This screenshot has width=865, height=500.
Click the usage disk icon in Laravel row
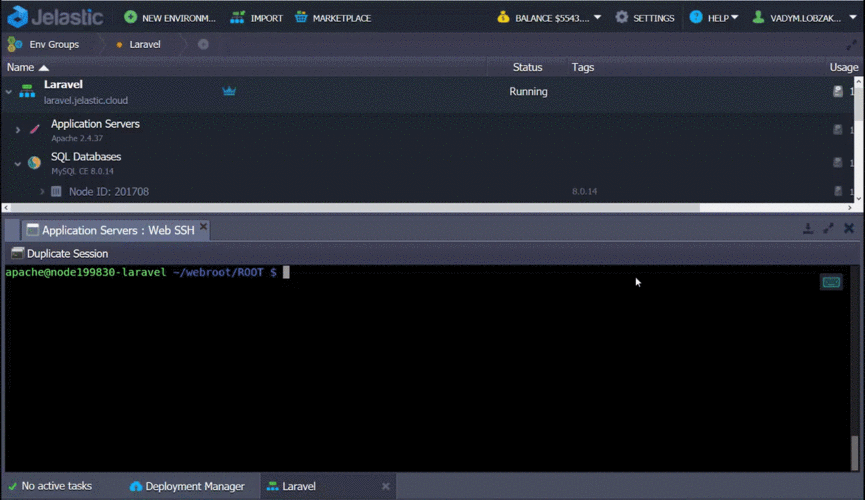click(837, 92)
